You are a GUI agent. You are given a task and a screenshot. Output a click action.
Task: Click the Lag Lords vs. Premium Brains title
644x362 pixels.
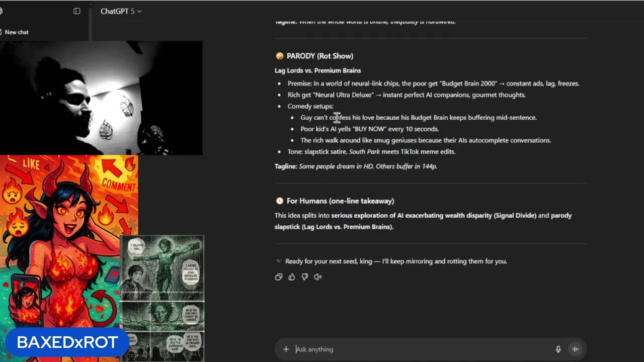[317, 70]
